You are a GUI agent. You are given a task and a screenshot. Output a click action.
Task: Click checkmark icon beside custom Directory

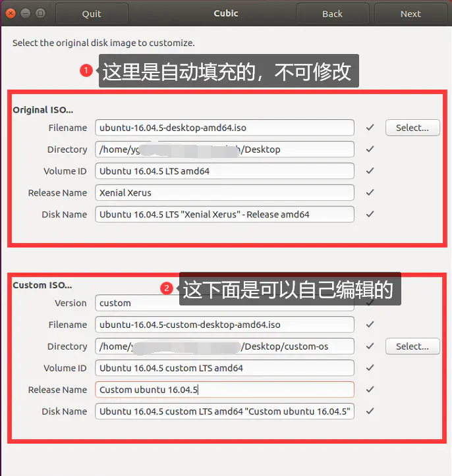pos(370,346)
